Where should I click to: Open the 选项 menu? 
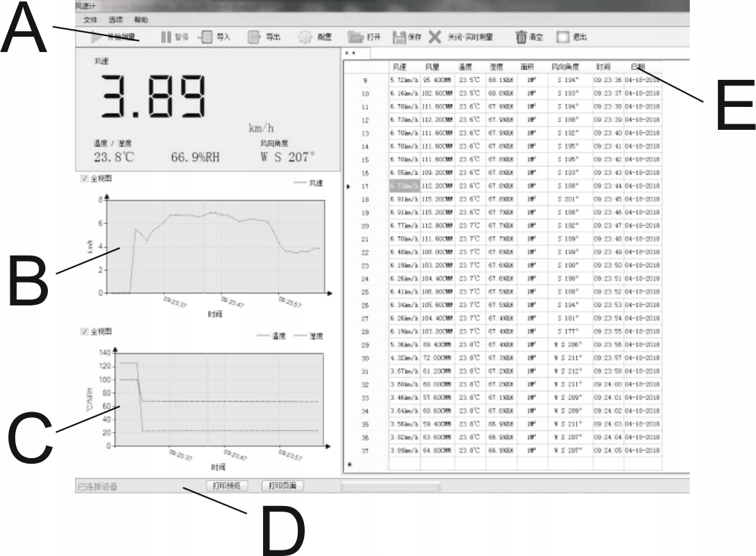(x=116, y=19)
